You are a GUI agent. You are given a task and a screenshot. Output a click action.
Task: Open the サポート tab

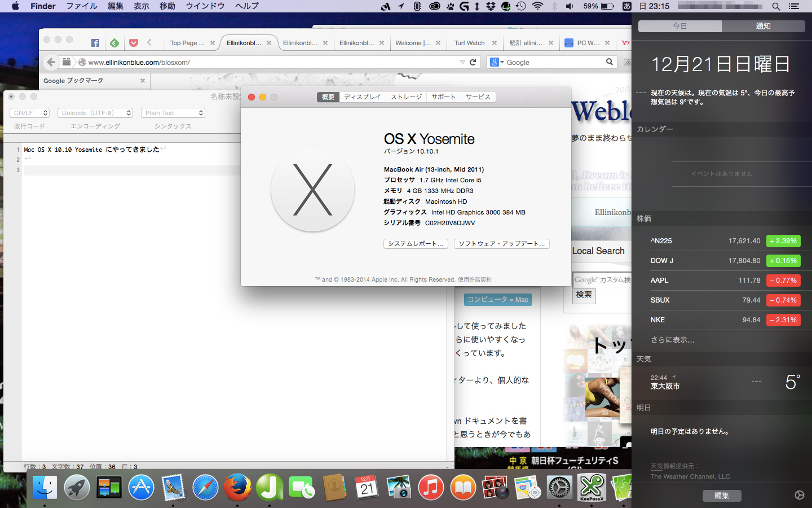coord(444,97)
